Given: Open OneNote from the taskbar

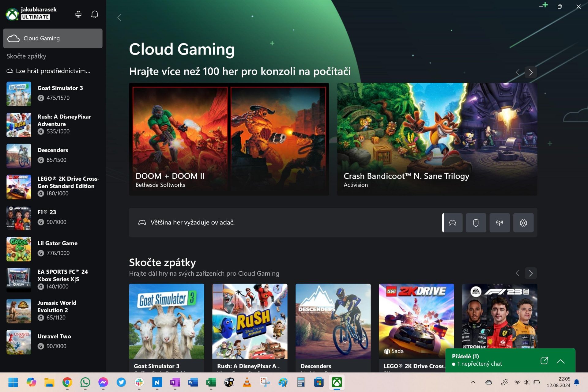Looking at the screenshot, I should pyautogui.click(x=175, y=382).
